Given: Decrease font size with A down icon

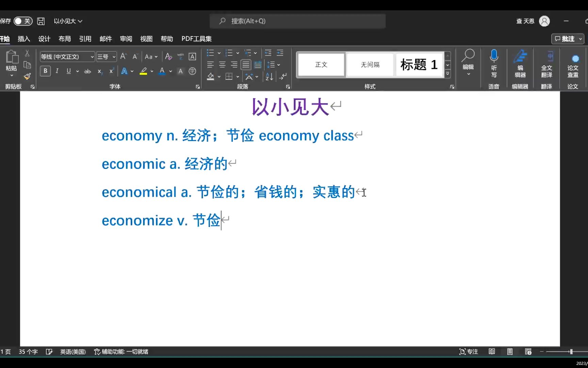Looking at the screenshot, I should (135, 56).
